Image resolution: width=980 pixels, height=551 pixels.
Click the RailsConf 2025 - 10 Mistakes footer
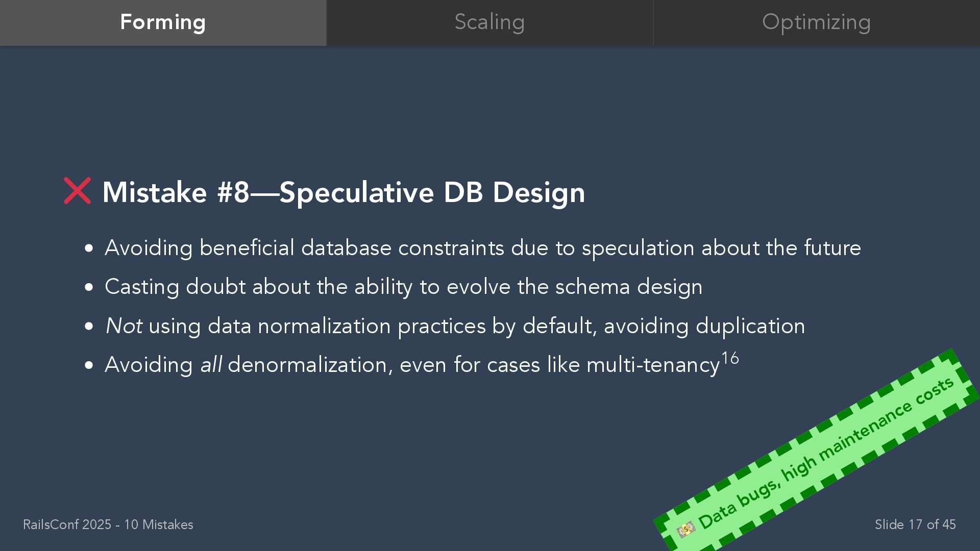coord(108,524)
